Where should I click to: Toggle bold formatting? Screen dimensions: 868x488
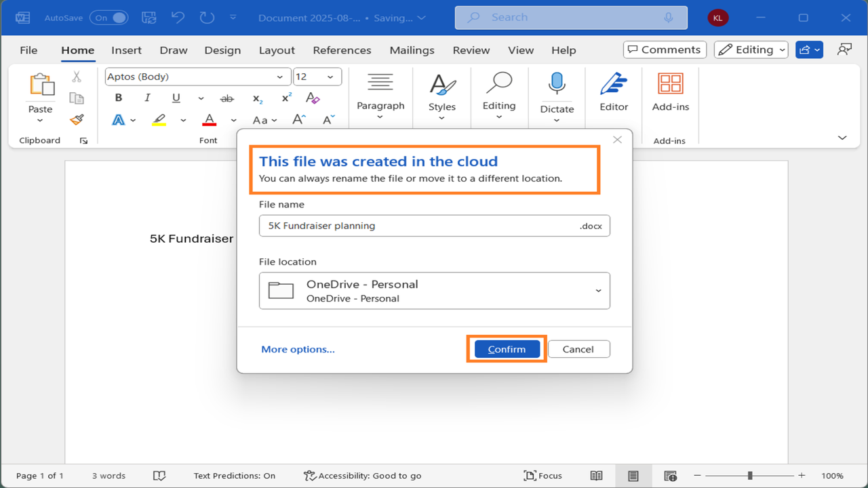point(118,98)
